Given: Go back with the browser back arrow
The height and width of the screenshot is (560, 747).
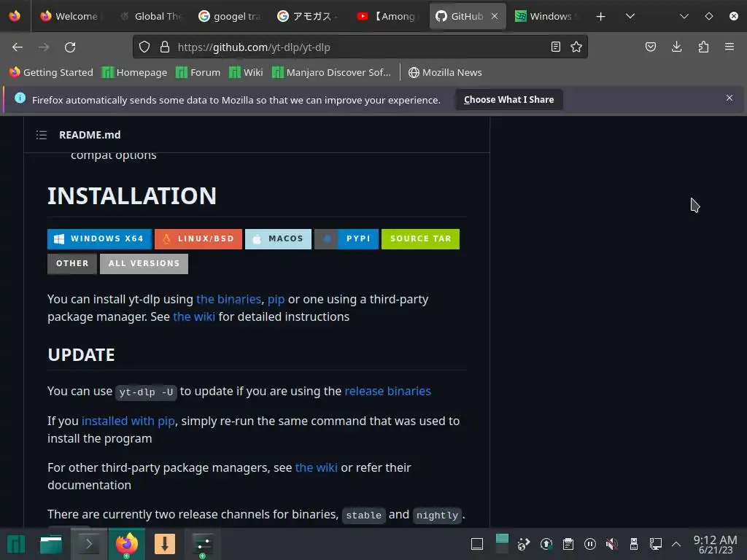Looking at the screenshot, I should click(x=18, y=47).
